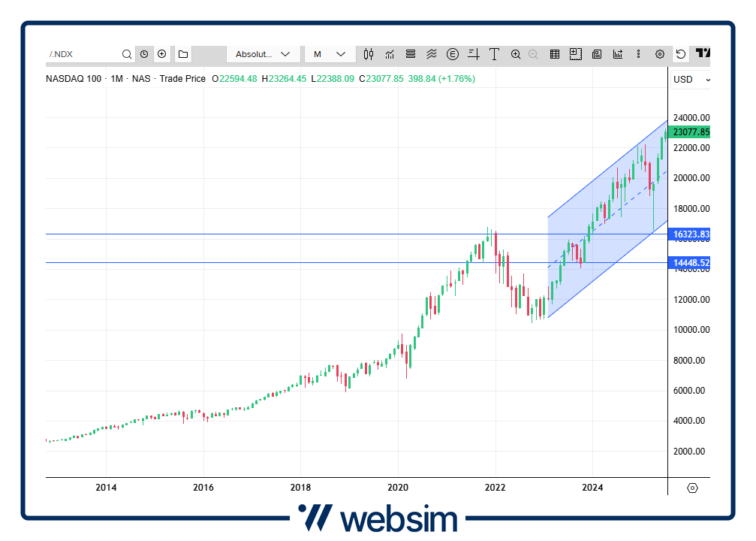The width and height of the screenshot is (756, 541).
Task: Click the circled E events icon
Action: point(453,54)
